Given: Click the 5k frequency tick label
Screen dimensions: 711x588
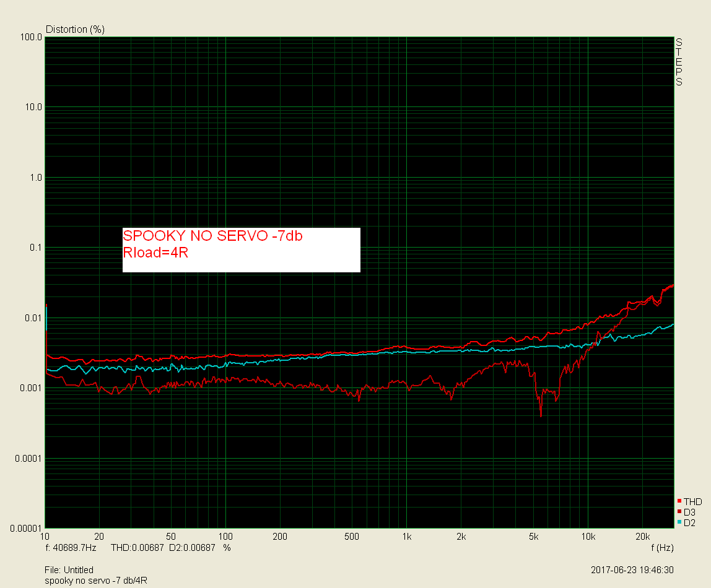Looking at the screenshot, I should [x=533, y=537].
